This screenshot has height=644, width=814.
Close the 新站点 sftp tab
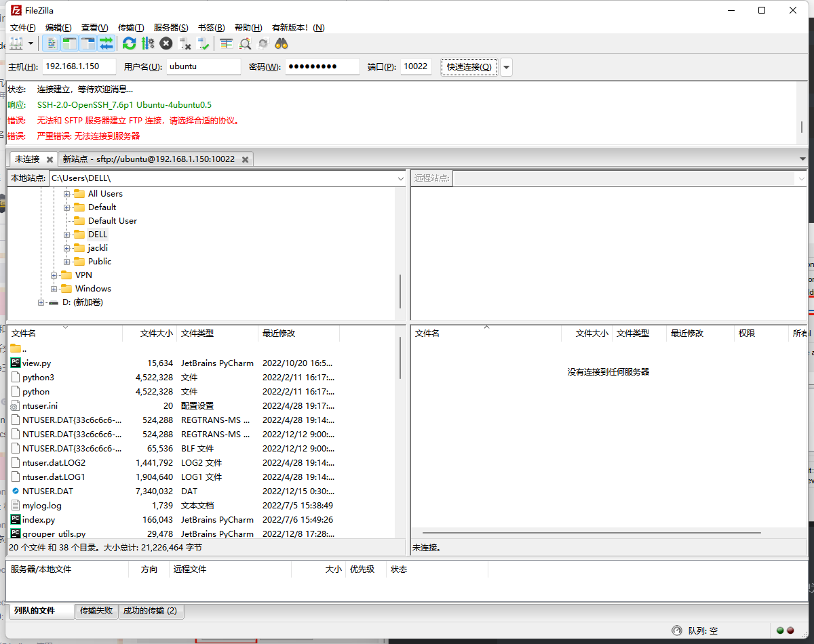245,159
